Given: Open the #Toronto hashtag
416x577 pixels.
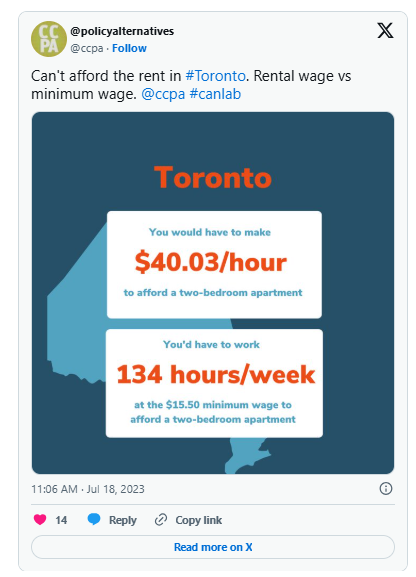Looking at the screenshot, I should tap(215, 76).
